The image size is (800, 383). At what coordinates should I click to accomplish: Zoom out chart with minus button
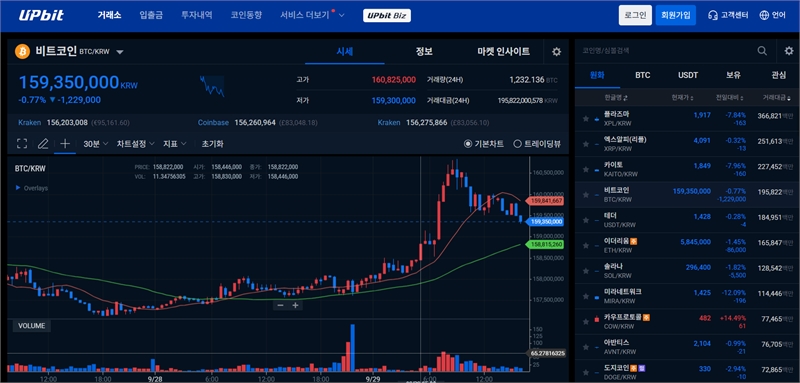pos(280,305)
